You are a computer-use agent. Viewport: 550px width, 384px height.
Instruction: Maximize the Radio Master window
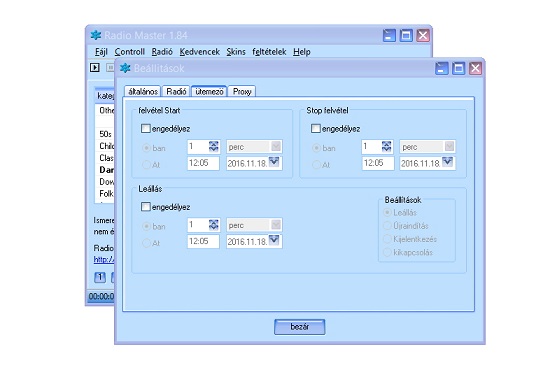pos(406,35)
